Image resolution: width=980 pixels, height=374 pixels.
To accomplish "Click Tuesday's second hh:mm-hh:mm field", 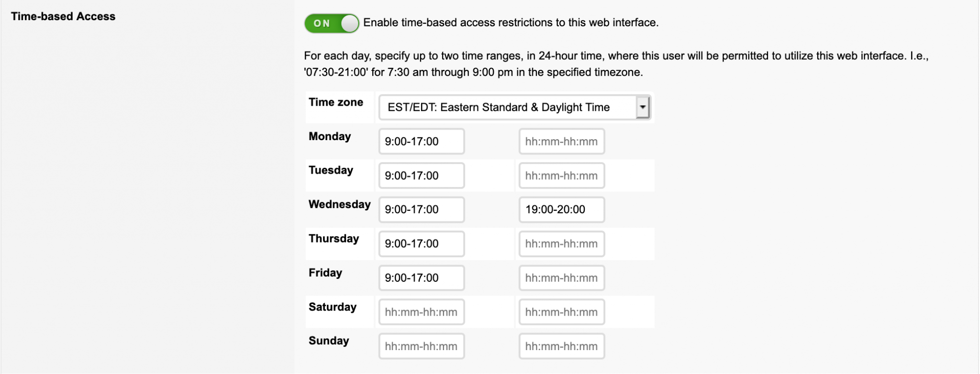I will click(x=561, y=175).
